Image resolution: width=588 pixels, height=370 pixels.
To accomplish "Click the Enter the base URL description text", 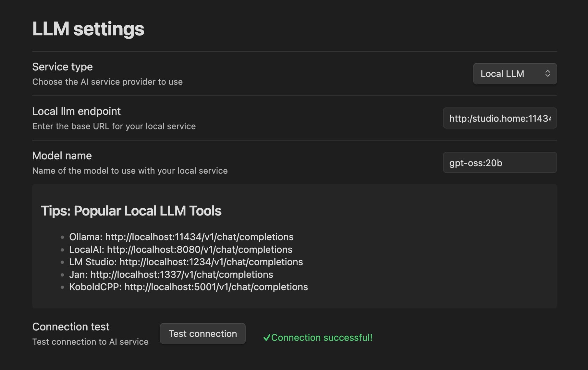I will [114, 126].
